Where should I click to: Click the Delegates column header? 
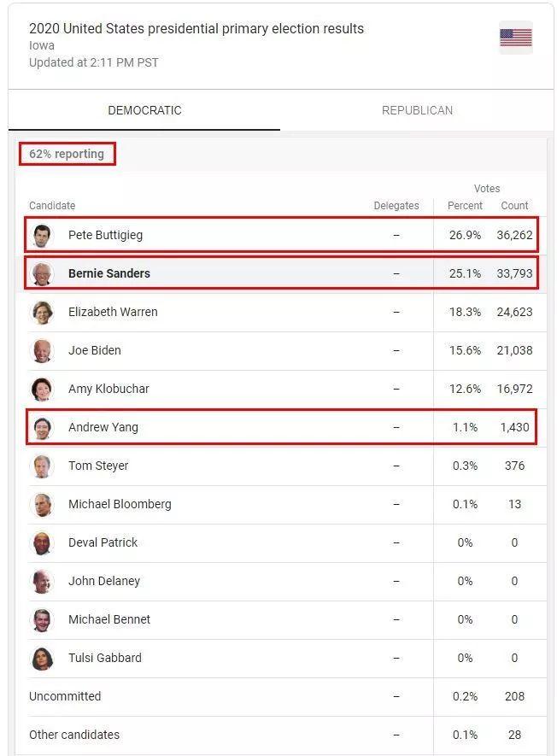click(x=396, y=205)
